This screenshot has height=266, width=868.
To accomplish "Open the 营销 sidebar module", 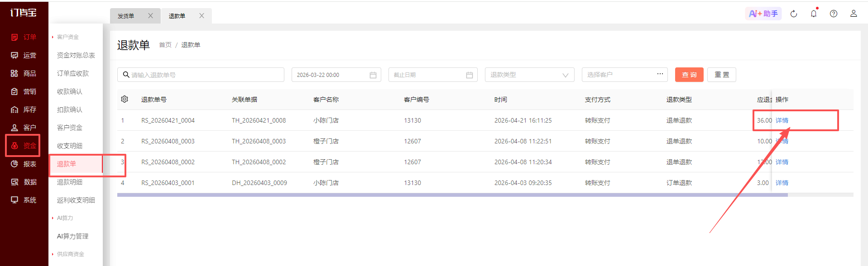I will coord(24,91).
